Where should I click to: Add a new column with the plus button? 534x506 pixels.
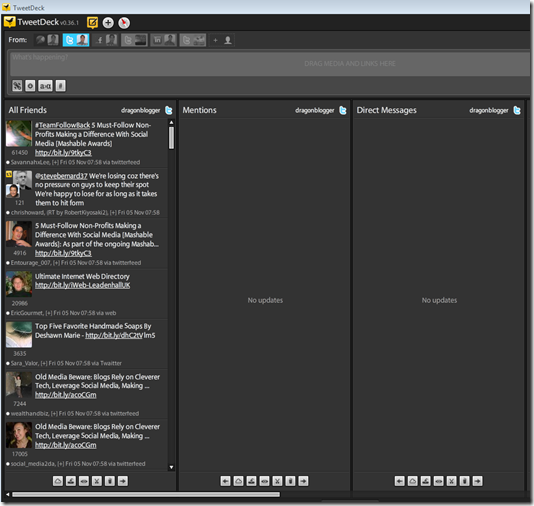tap(108, 23)
